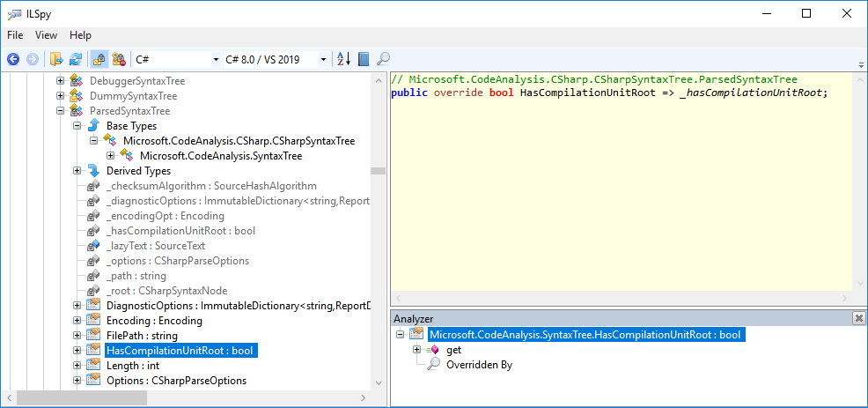Select HasCompilationUnitRoot : bool in tree
Screen dimensions: 868x408
pyautogui.click(x=180, y=351)
